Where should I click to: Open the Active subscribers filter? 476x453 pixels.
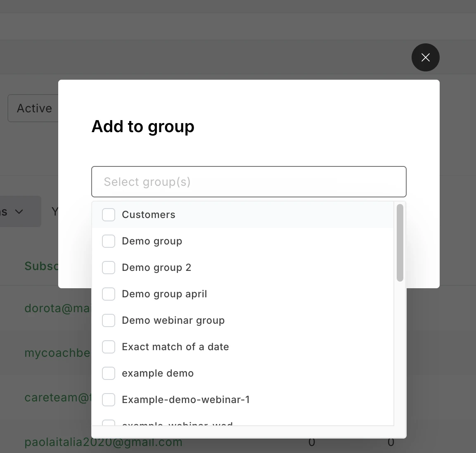[34, 108]
